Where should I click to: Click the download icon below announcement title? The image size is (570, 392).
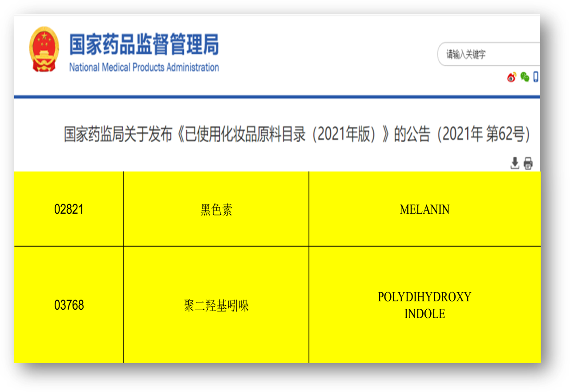click(515, 163)
